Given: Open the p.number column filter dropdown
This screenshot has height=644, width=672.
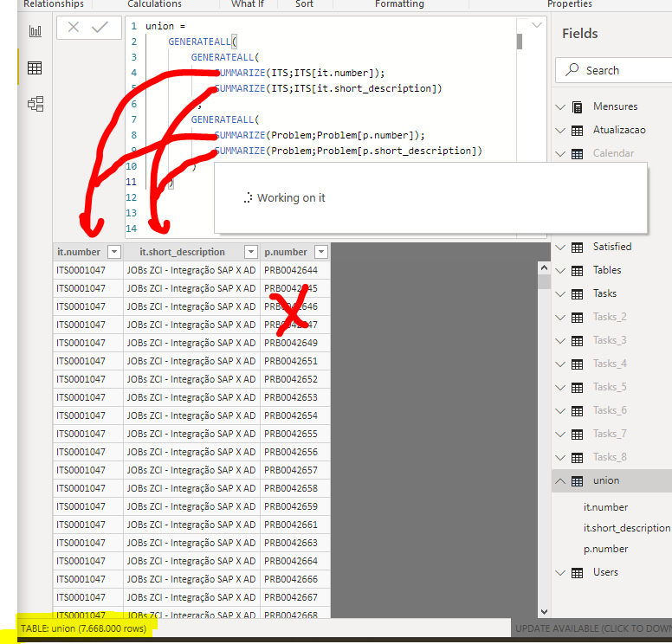Looking at the screenshot, I should tap(321, 252).
